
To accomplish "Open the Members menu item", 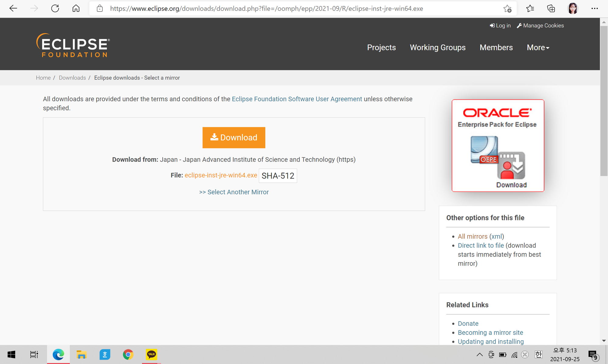I will point(496,47).
